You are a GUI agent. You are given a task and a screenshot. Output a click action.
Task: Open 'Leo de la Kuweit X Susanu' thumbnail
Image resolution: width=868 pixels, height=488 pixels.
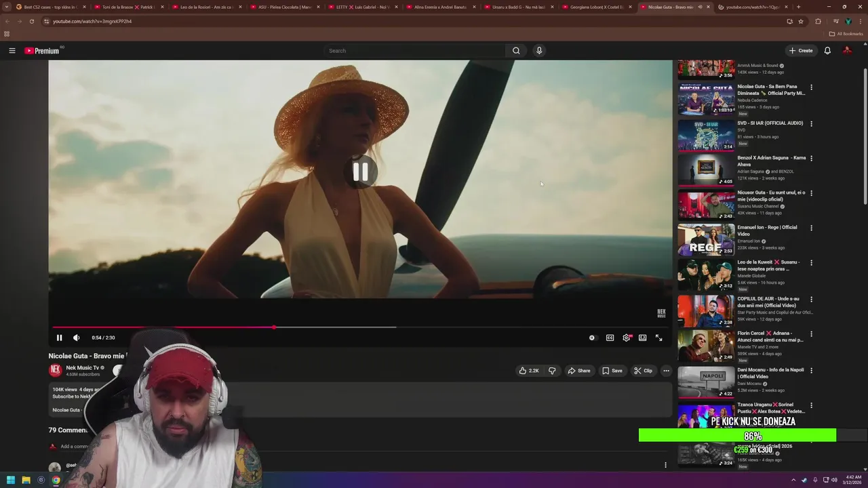click(x=706, y=274)
